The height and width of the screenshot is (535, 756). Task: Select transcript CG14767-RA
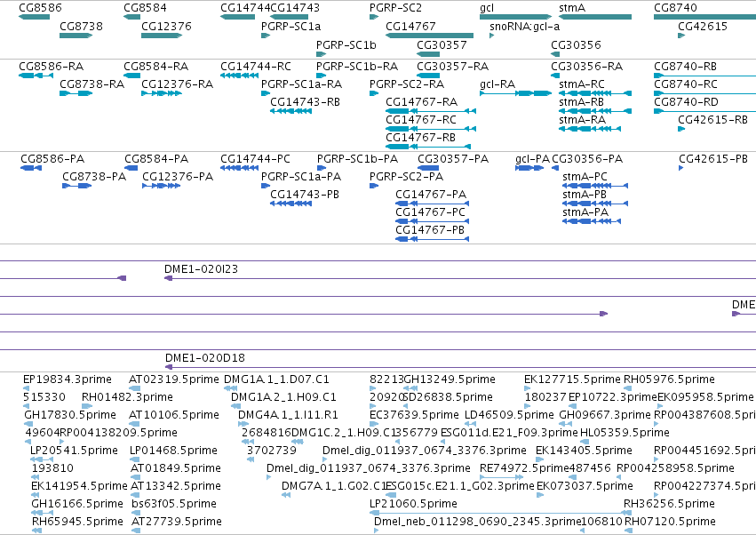pos(431,111)
